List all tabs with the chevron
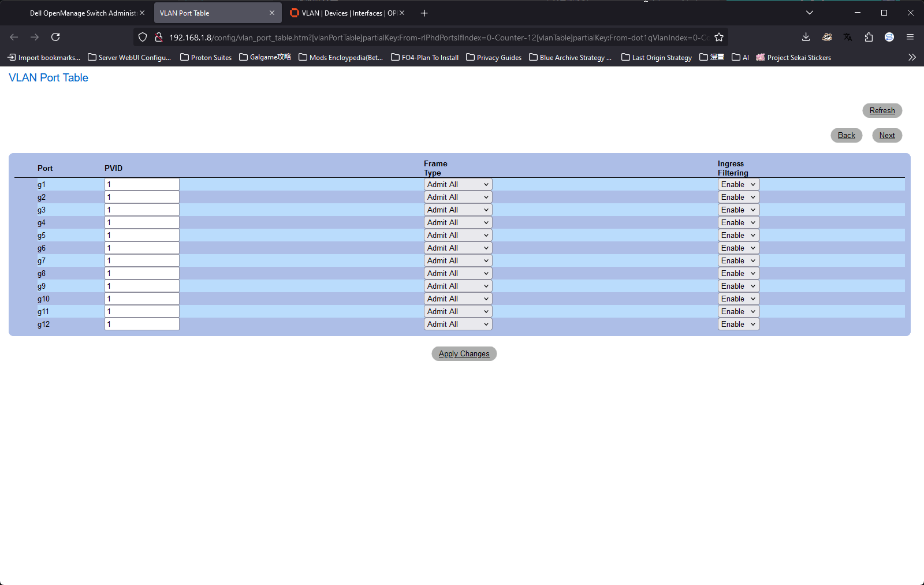 click(x=810, y=13)
